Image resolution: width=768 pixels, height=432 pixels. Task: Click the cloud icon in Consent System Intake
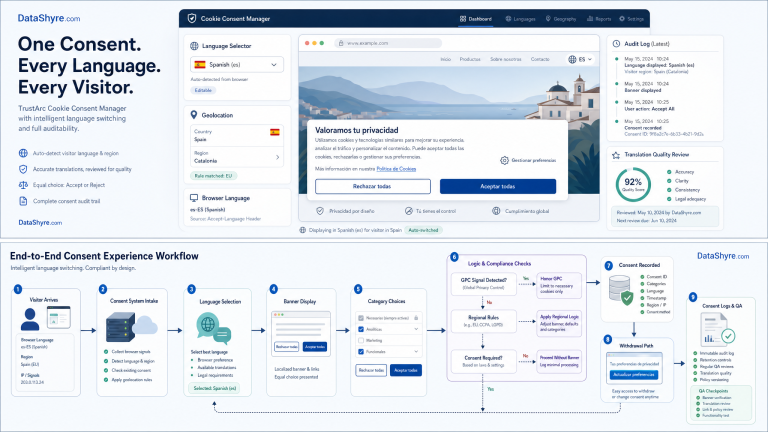click(x=145, y=325)
